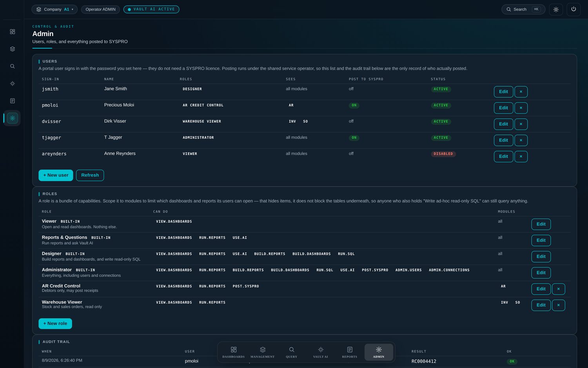Switch to Reports tab in bottom dock
588x368 pixels.
350,352
